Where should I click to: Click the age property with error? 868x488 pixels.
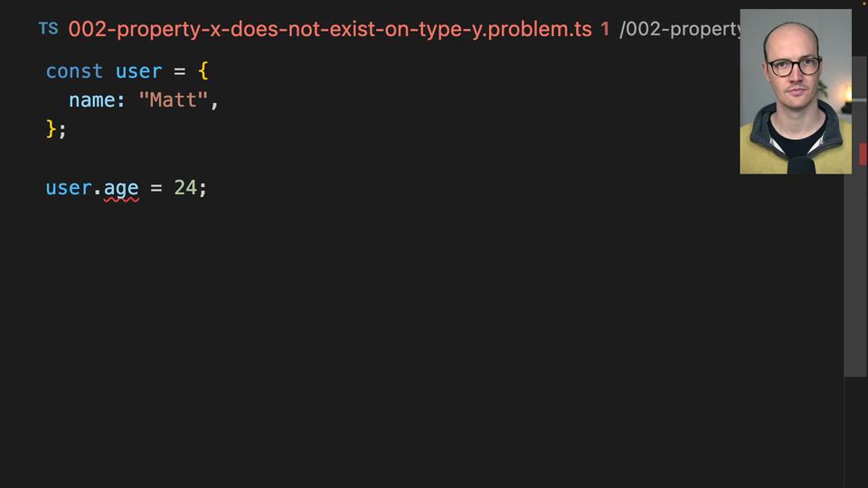(x=121, y=188)
